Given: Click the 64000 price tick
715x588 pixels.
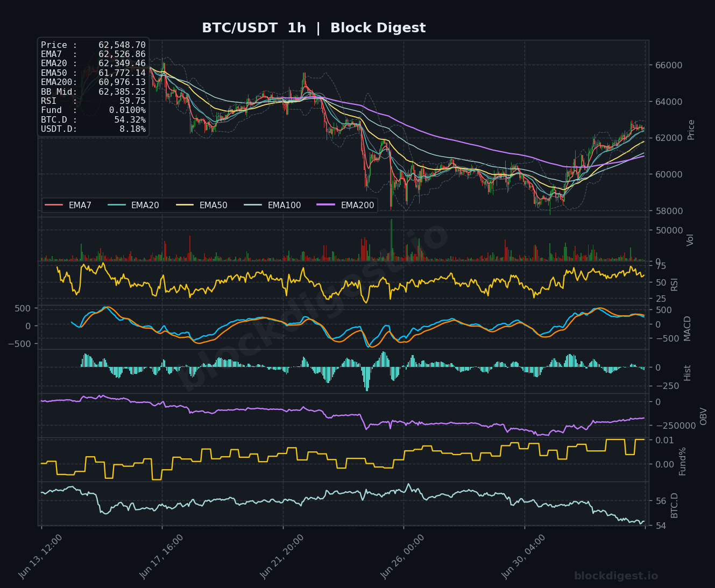Looking at the screenshot, I should coord(668,102).
